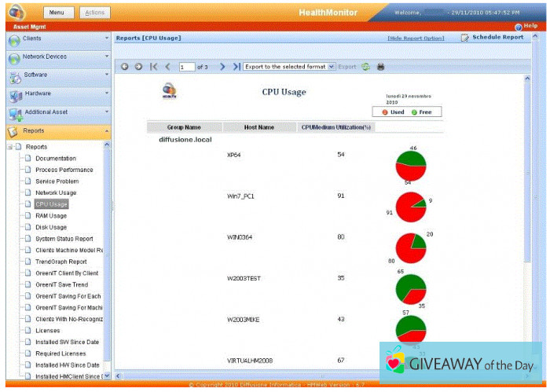Go to the last report page
The image size is (550, 392).
236,67
